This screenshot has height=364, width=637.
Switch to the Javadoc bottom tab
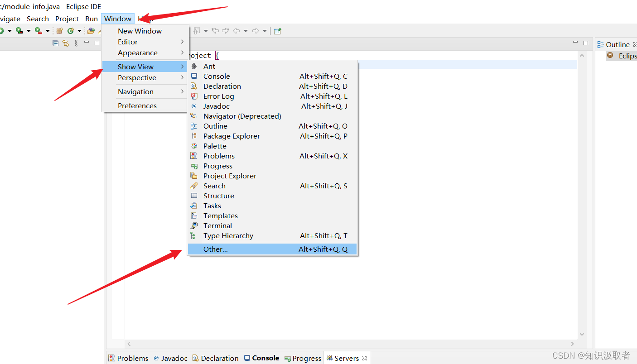point(170,358)
